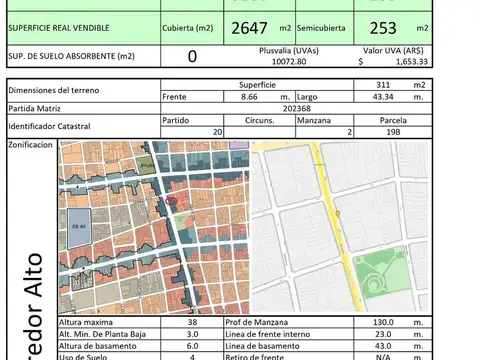Select the Linea de basamento label
Image resolution: width=480 pixels, height=360 pixels.
pos(262,346)
